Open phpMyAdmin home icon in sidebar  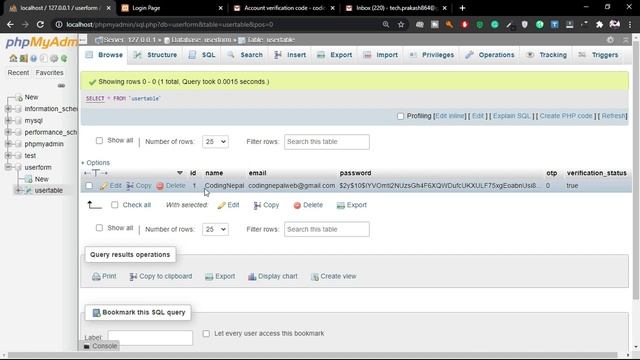tap(13, 58)
